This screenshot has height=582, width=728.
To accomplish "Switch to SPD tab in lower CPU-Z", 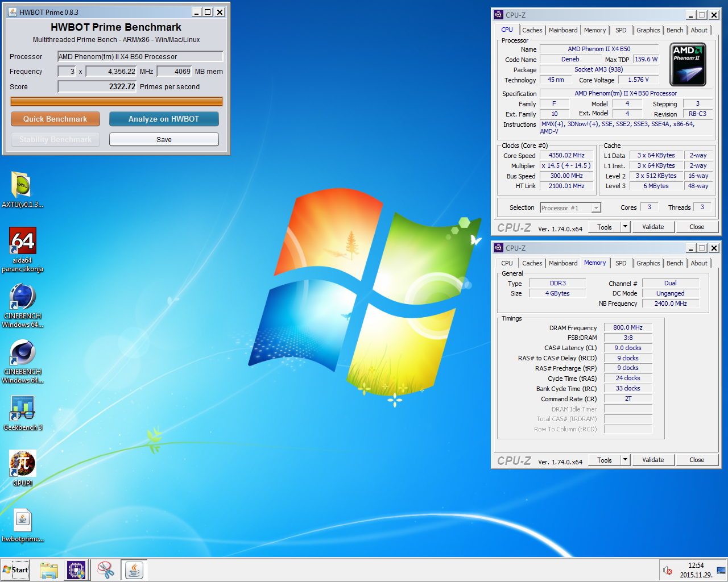I will click(621, 263).
